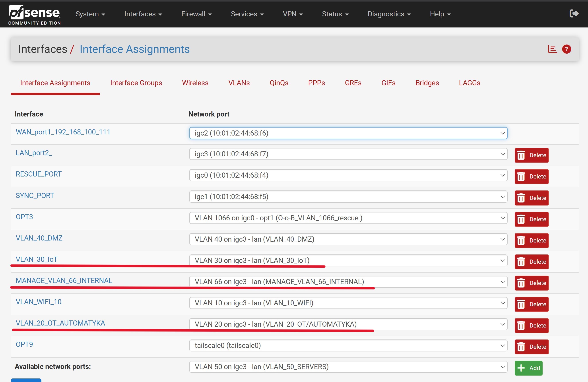Switch to the Bridges tab
The width and height of the screenshot is (588, 382).
(427, 83)
